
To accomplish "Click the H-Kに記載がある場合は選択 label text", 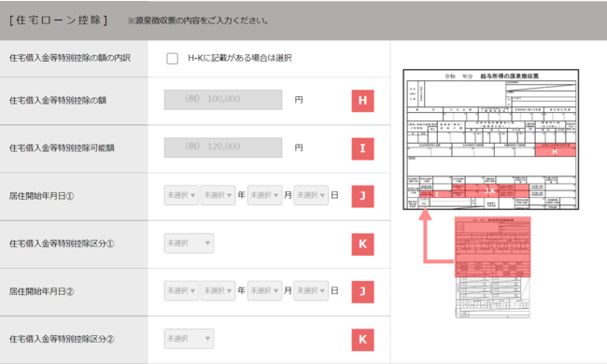I will pos(240,58).
